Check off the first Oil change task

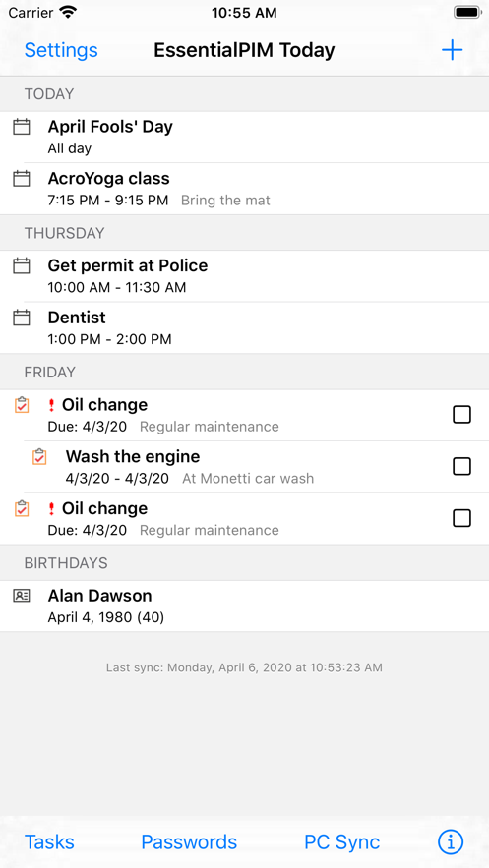point(461,415)
